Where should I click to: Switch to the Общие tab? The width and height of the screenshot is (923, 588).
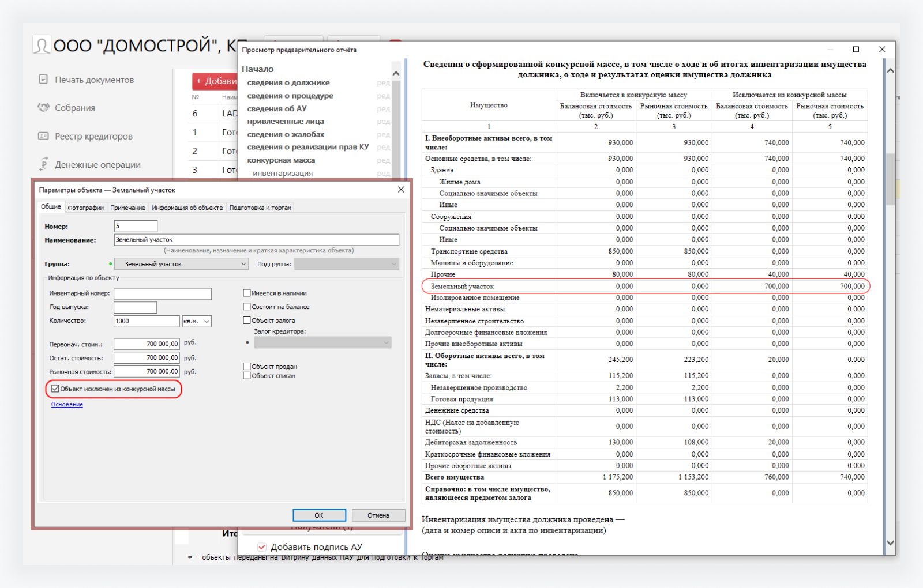coord(51,207)
